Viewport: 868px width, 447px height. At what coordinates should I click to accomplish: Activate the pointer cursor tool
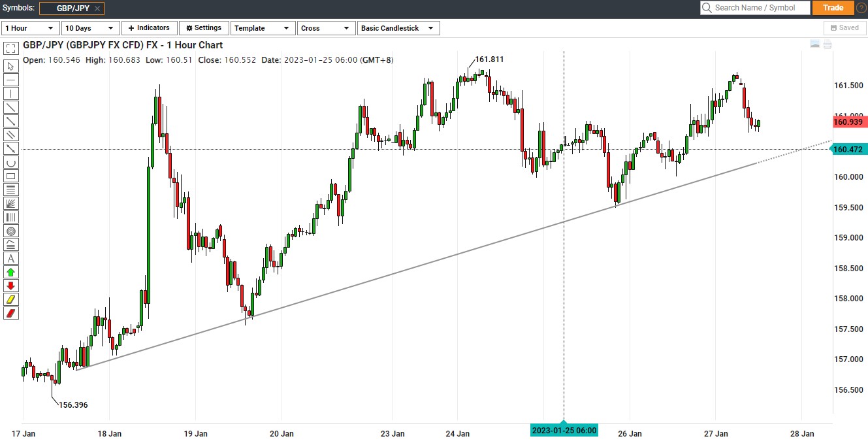click(x=11, y=66)
